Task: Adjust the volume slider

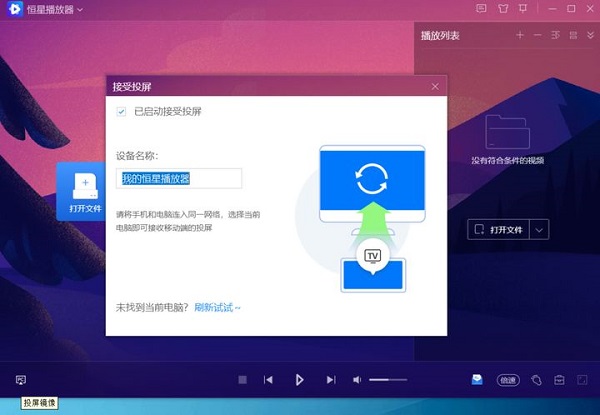Action: pos(388,380)
